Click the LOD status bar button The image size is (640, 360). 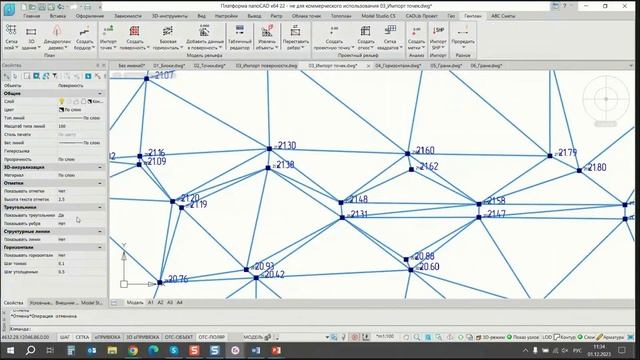547,337
